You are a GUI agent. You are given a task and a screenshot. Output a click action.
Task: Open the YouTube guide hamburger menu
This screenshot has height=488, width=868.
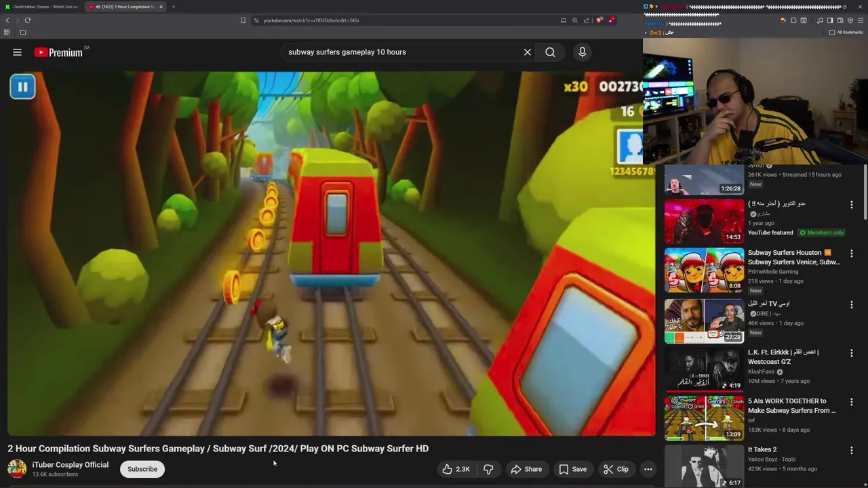(x=17, y=52)
